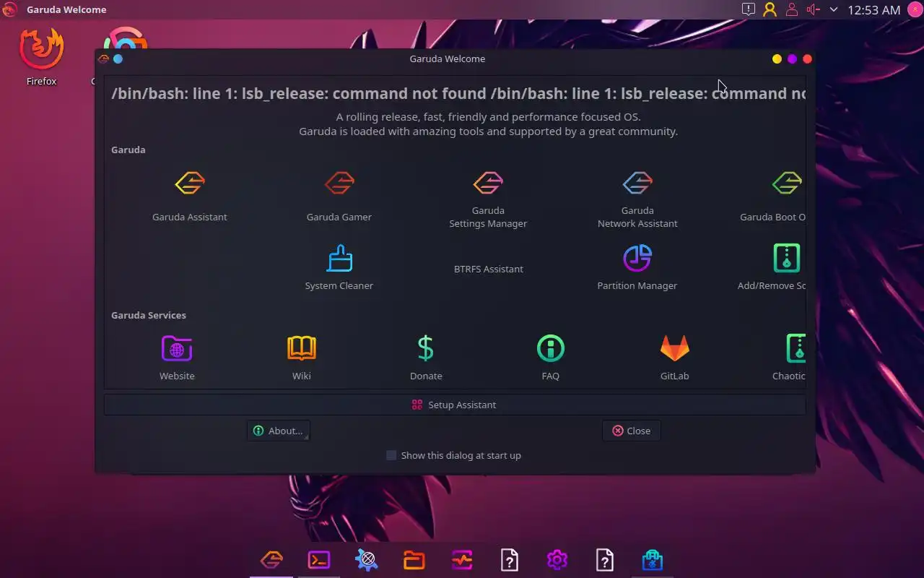The height and width of the screenshot is (578, 924).
Task: Launch System Cleaner
Action: 339,267
